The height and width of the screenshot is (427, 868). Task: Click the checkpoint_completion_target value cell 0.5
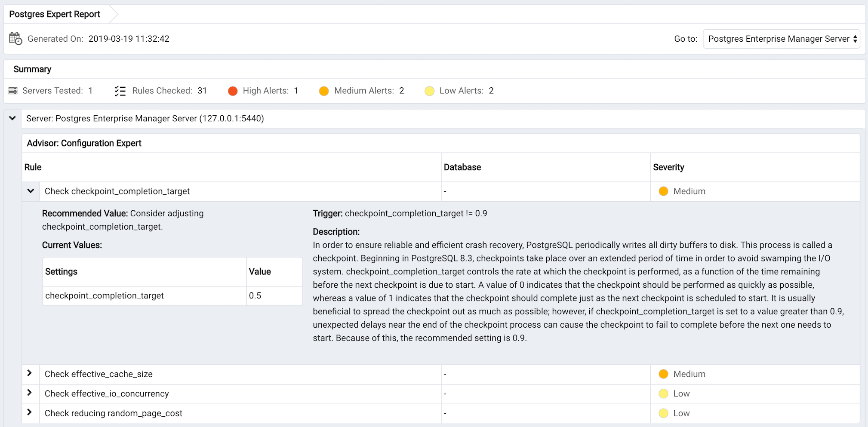(x=274, y=296)
